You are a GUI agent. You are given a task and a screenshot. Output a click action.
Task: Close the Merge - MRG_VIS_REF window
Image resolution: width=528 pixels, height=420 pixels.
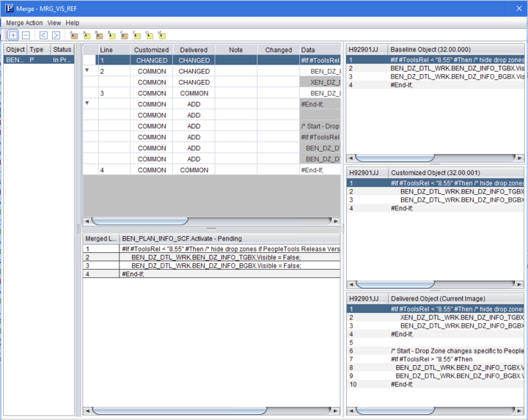click(x=519, y=8)
